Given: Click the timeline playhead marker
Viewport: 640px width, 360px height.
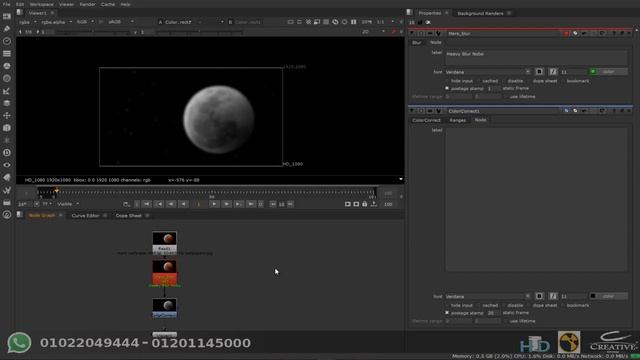Looking at the screenshot, I should coord(56,190).
